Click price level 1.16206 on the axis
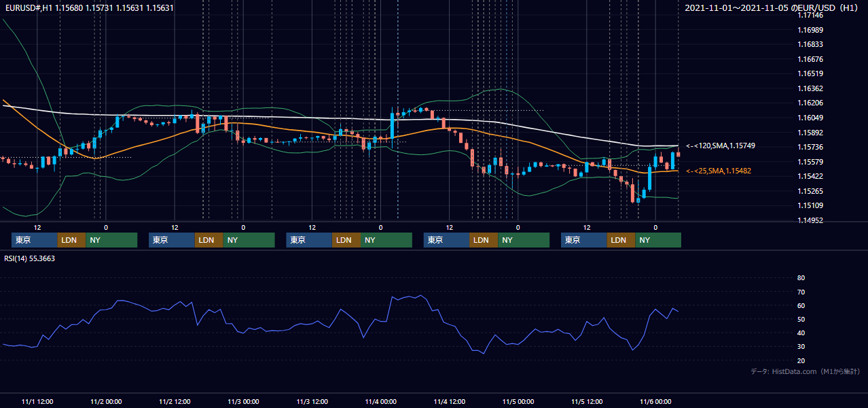Viewport: 868px width, 408px height. 810,103
